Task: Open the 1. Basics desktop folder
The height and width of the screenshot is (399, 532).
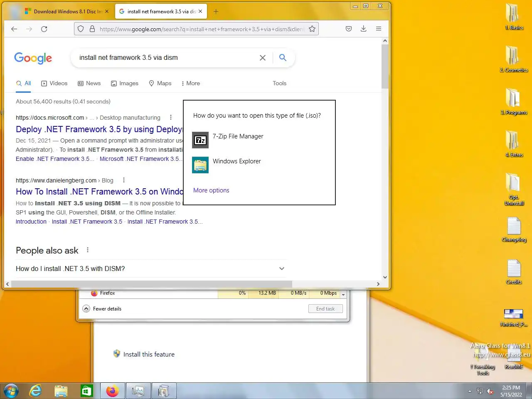Action: tap(514, 17)
